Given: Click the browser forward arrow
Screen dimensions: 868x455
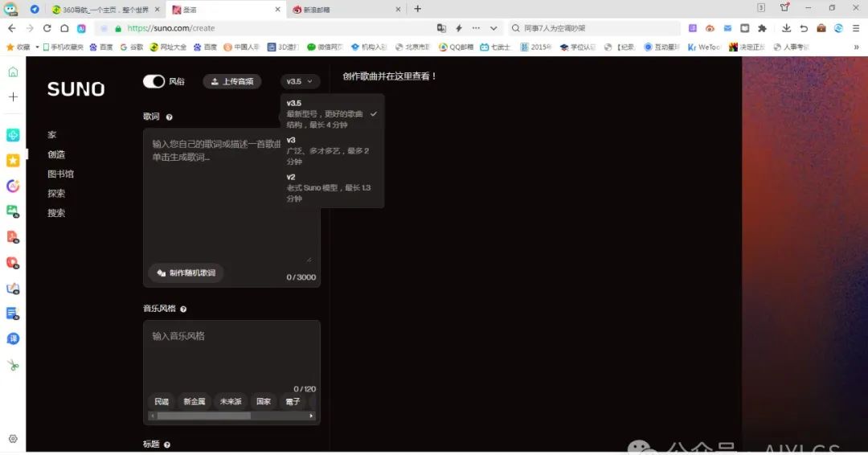Looking at the screenshot, I should pos(30,28).
